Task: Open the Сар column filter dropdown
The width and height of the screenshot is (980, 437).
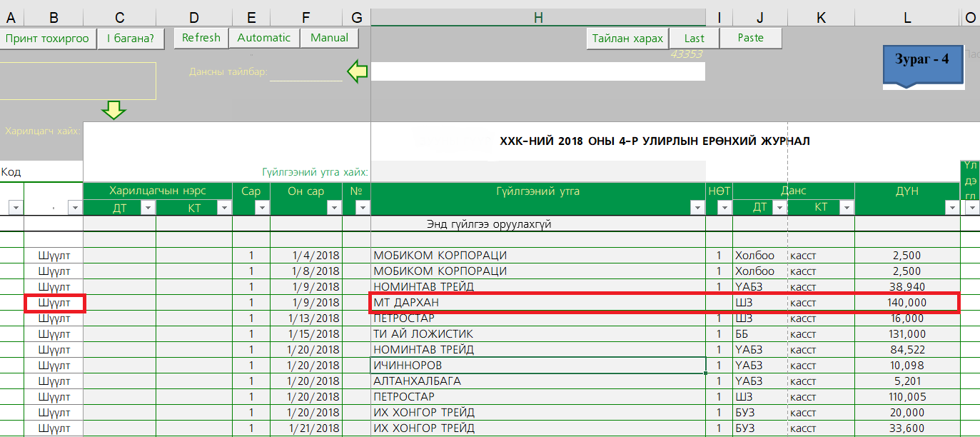Action: [262, 208]
